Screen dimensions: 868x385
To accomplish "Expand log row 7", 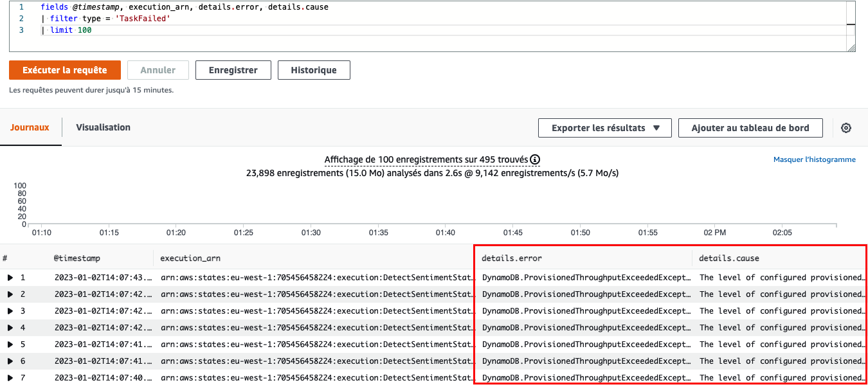I will [x=10, y=378].
